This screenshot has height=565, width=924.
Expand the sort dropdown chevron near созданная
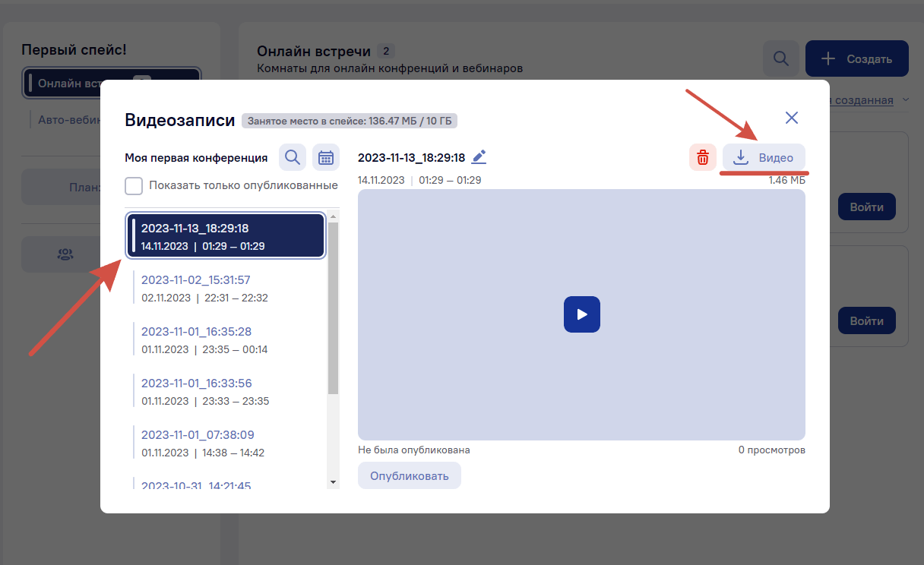point(904,99)
